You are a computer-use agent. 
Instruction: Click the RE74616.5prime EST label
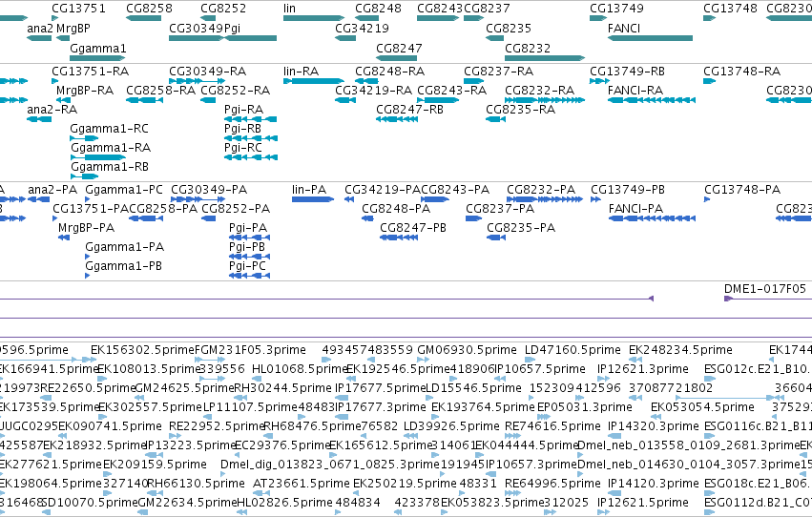(x=552, y=427)
